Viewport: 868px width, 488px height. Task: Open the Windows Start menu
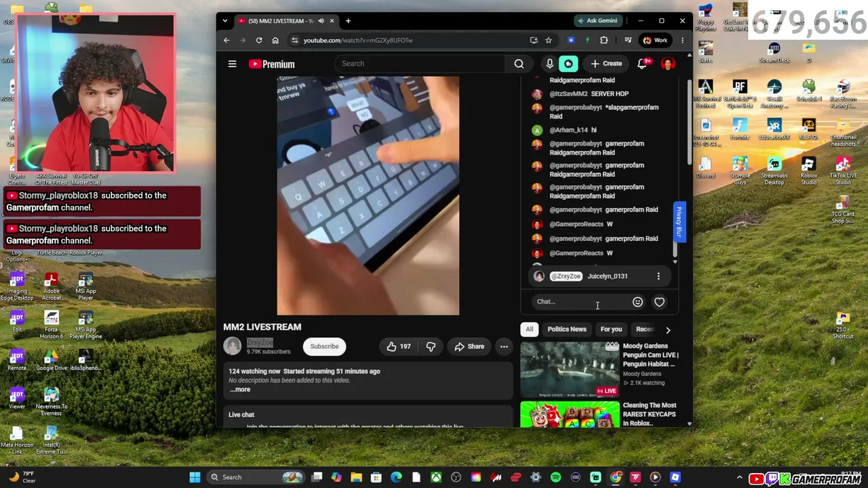point(195,477)
